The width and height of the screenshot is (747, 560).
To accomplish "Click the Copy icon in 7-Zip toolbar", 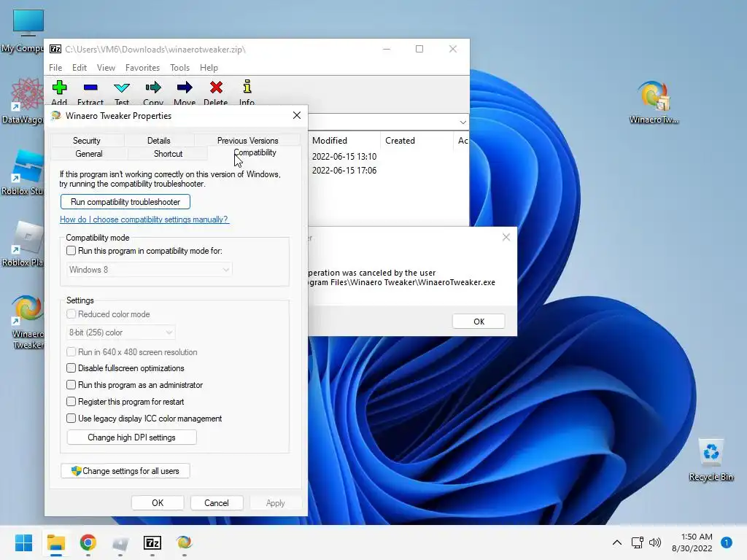I will [153, 87].
